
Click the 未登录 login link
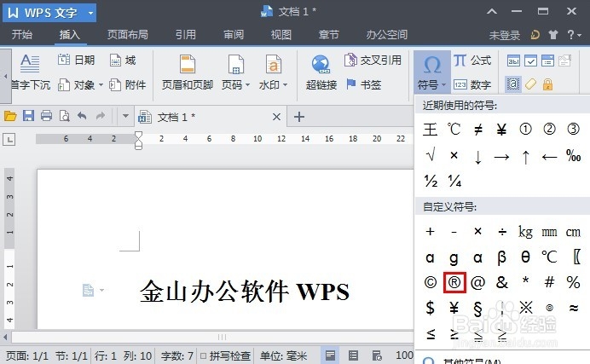(504, 35)
